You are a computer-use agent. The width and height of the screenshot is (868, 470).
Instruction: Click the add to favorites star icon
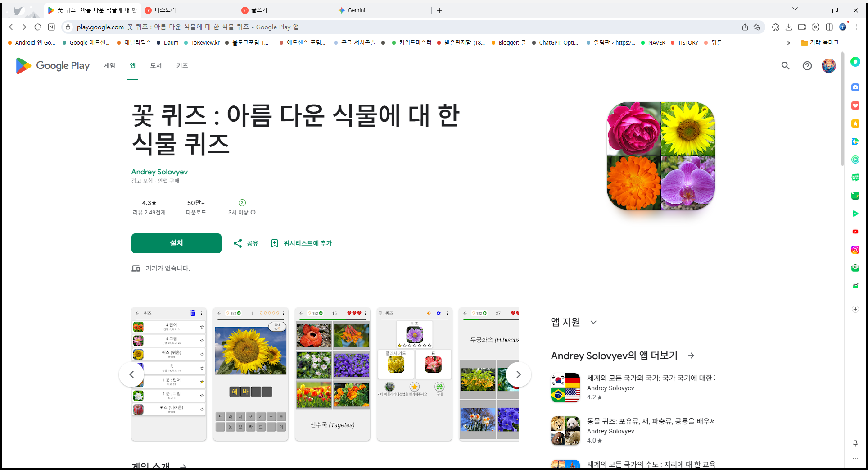pos(757,27)
